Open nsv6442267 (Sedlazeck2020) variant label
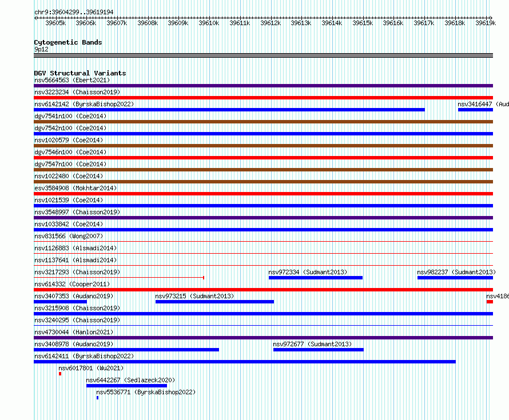The width and height of the screenshot is (509, 420). tap(130, 380)
